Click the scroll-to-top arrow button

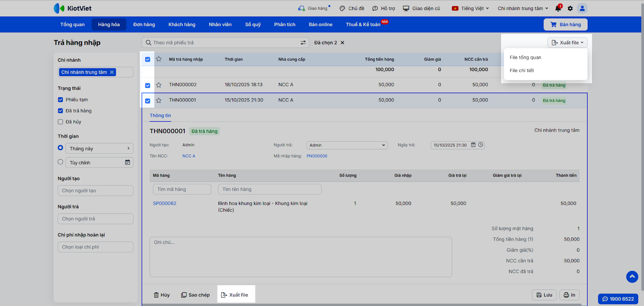(x=632, y=277)
